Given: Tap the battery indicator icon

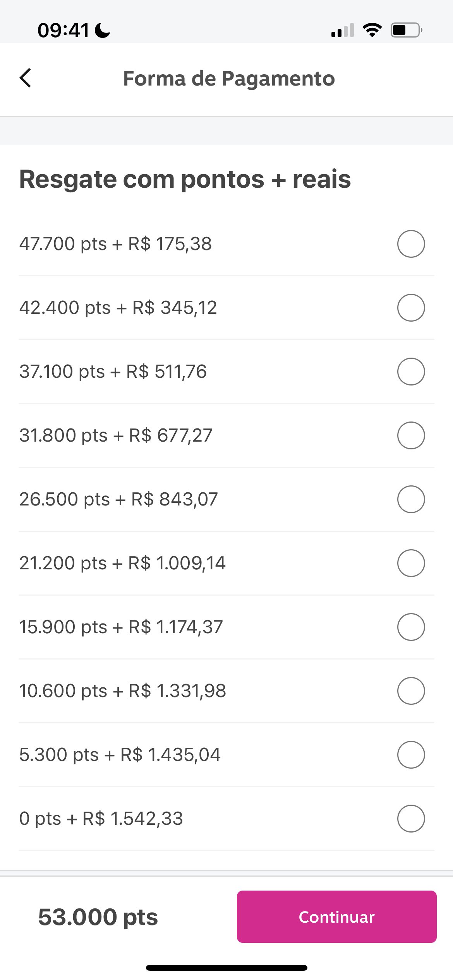Looking at the screenshot, I should (x=406, y=30).
